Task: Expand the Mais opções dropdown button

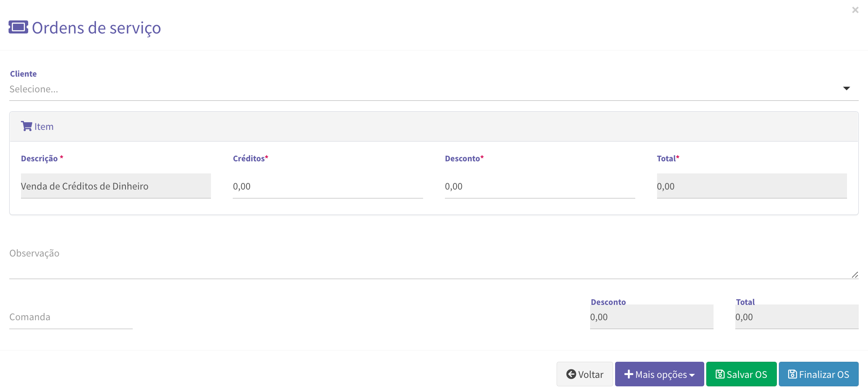Action: pos(659,374)
